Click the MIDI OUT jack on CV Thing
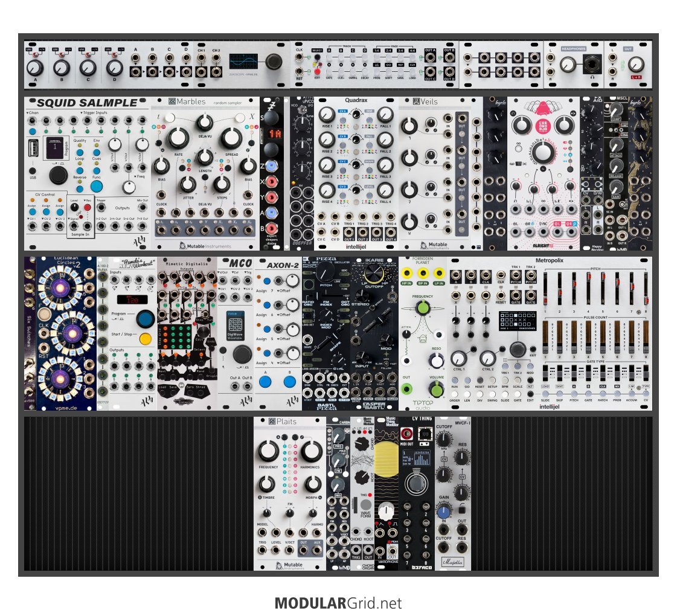 tap(406, 433)
